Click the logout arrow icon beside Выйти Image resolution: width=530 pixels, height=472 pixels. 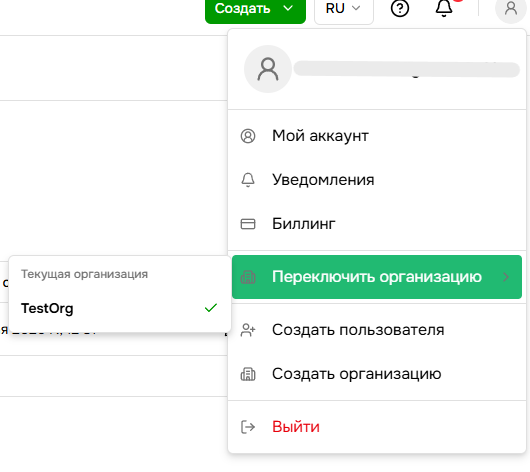tap(248, 427)
